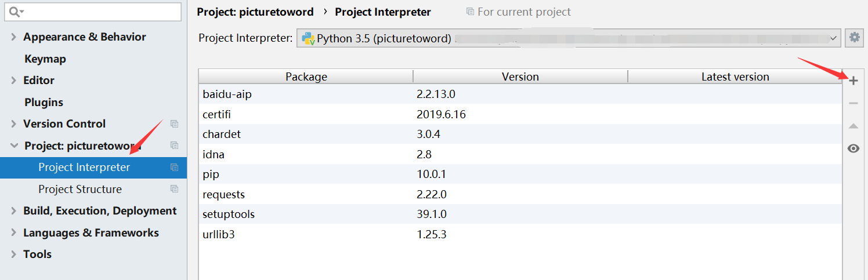The image size is (868, 280).
Task: Open the Keymap settings page
Action: 45,59
